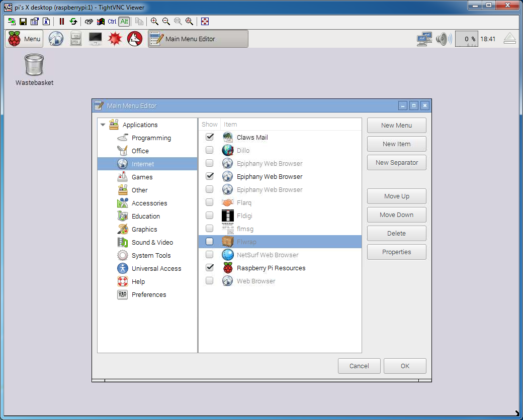Launch the Mathematica red spiky panel icon
This screenshot has width=523, height=420.
pyautogui.click(x=115, y=39)
